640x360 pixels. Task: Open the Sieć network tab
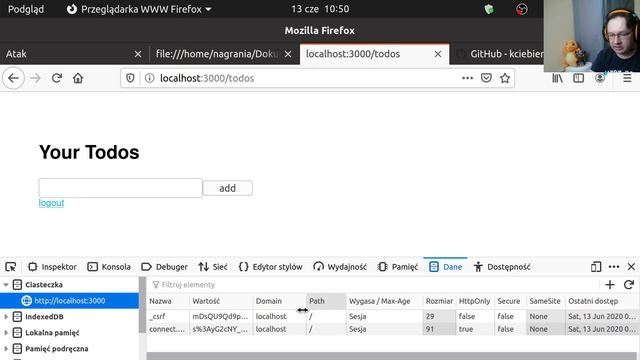[x=213, y=267]
